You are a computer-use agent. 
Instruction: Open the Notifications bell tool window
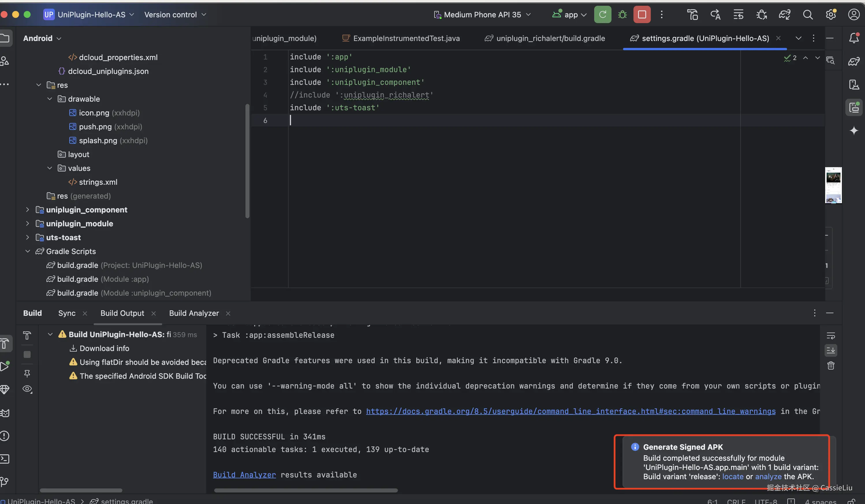tap(854, 38)
